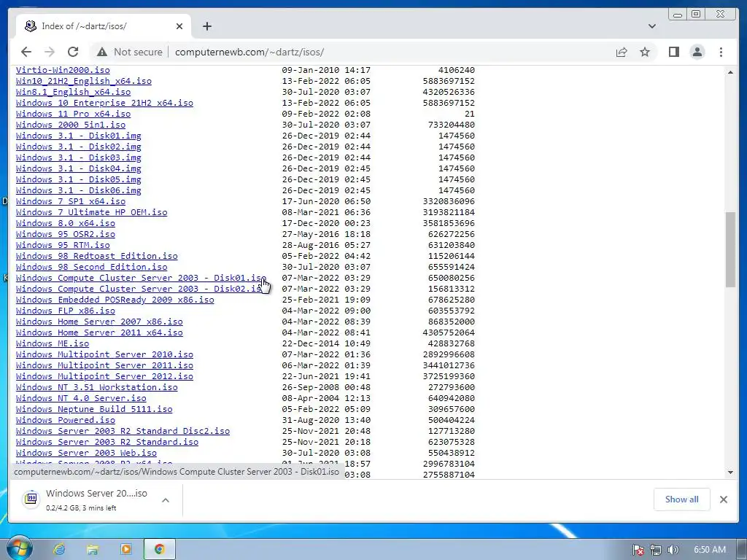This screenshot has width=747, height=560.
Task: Click the address bar URL field
Action: [249, 52]
